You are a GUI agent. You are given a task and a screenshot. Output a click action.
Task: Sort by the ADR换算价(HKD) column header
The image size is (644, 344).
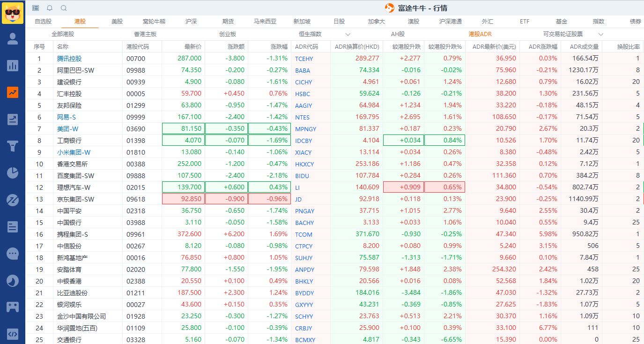click(x=357, y=47)
